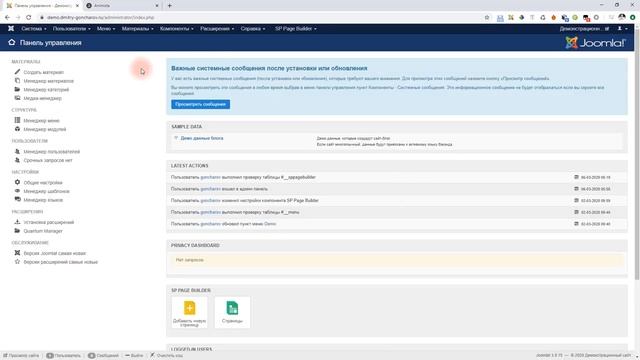Open the Компоненты dropdown menu

point(177,29)
